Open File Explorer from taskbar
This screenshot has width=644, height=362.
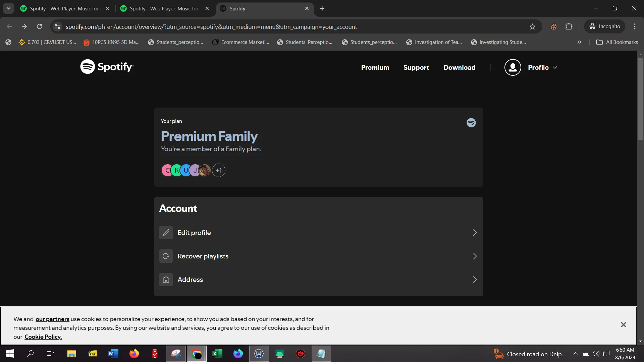(x=72, y=354)
